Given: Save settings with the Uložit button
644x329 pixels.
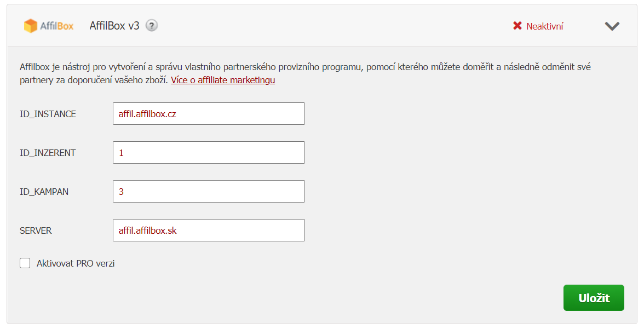Looking at the screenshot, I should (x=594, y=298).
